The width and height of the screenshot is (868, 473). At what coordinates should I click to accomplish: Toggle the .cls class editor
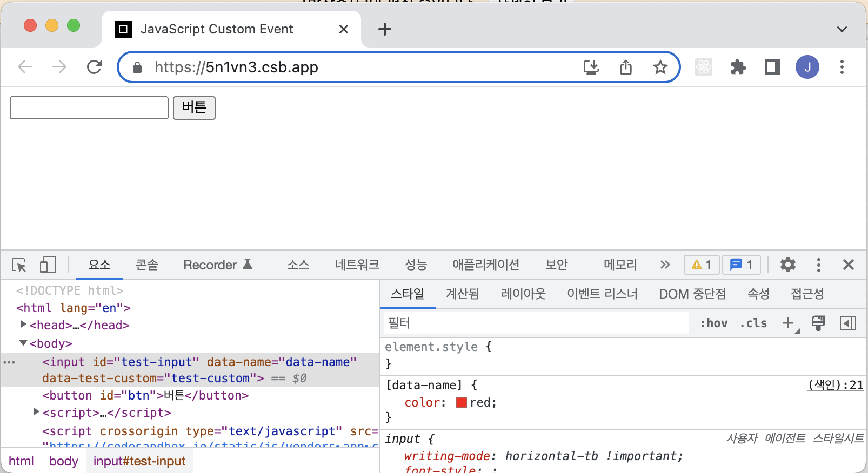click(x=753, y=323)
